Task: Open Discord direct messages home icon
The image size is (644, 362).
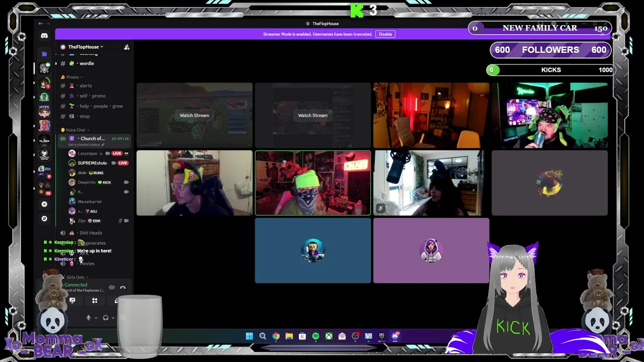Action: coord(44,36)
